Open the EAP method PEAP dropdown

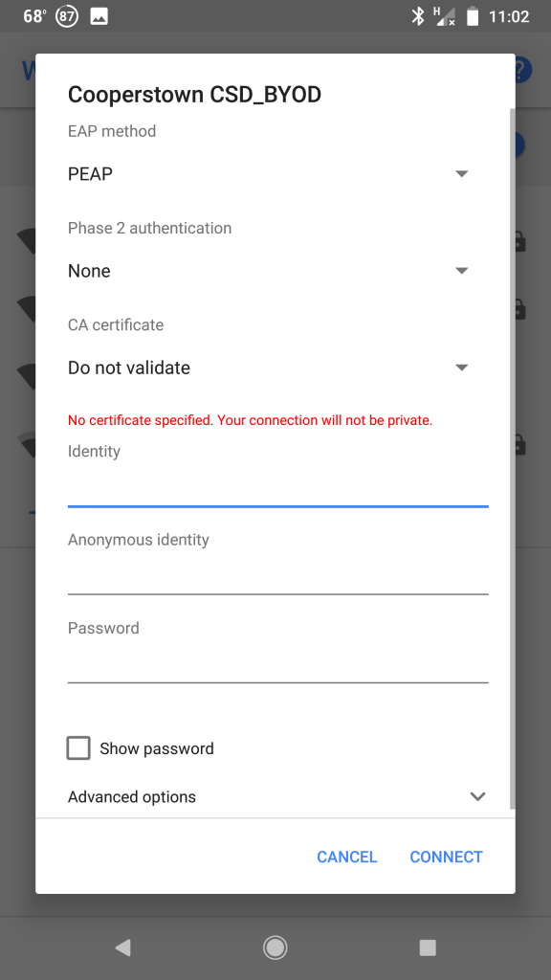pos(269,174)
